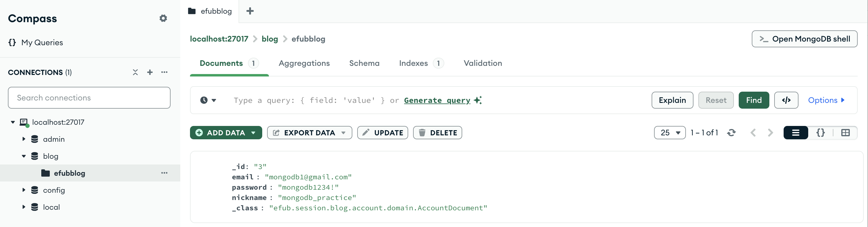Switch to the Validation tab
This screenshot has width=868, height=227.
click(x=483, y=63)
